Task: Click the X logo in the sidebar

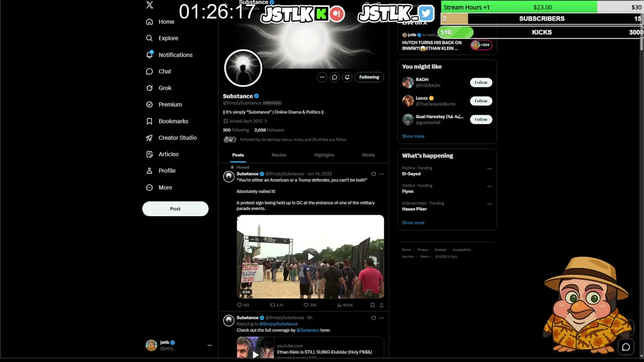Action: tap(149, 5)
